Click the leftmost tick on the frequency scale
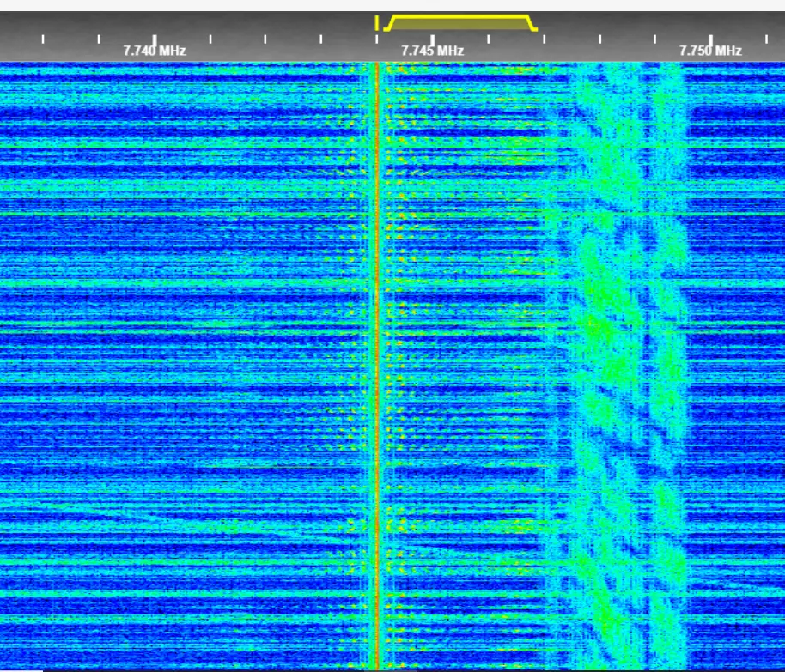 (x=43, y=39)
